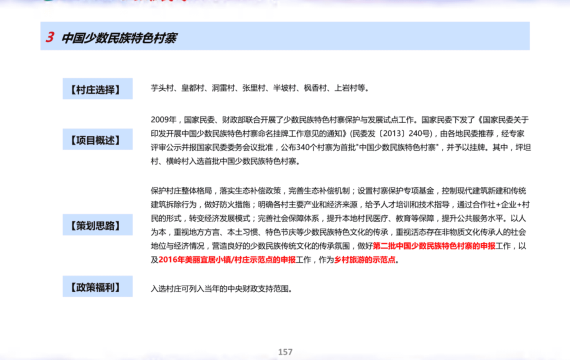Click the red text 第二批中国少数民族特色村寨的申报
570x360 pixels.
tap(434, 246)
